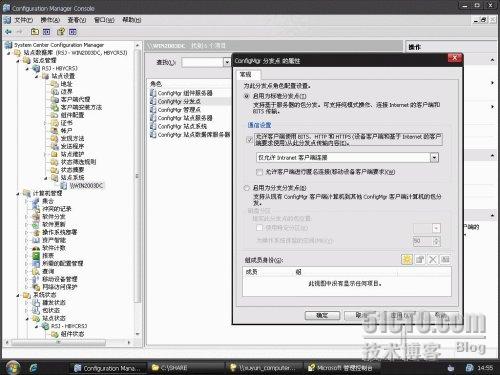Select the 操作系统部署 node icon
Viewport: 500px width, 375px height.
tap(36, 232)
